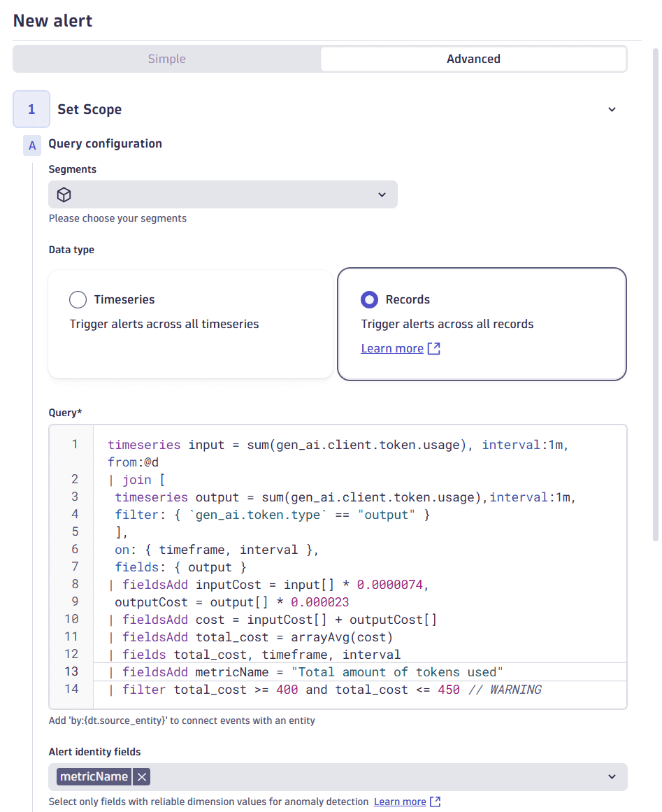Viewport: 662px width, 812px height.
Task: Select the Timeseries radio button
Action: coord(78,299)
